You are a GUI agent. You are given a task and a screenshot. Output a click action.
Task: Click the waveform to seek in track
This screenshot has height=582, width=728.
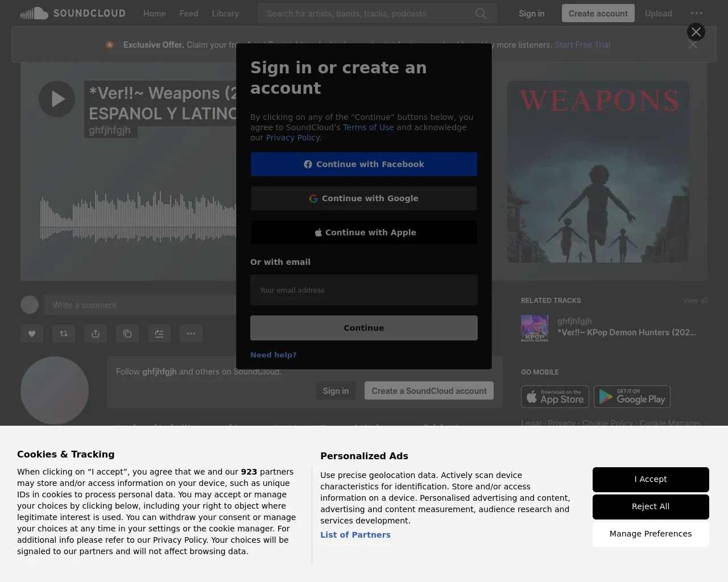[136, 219]
